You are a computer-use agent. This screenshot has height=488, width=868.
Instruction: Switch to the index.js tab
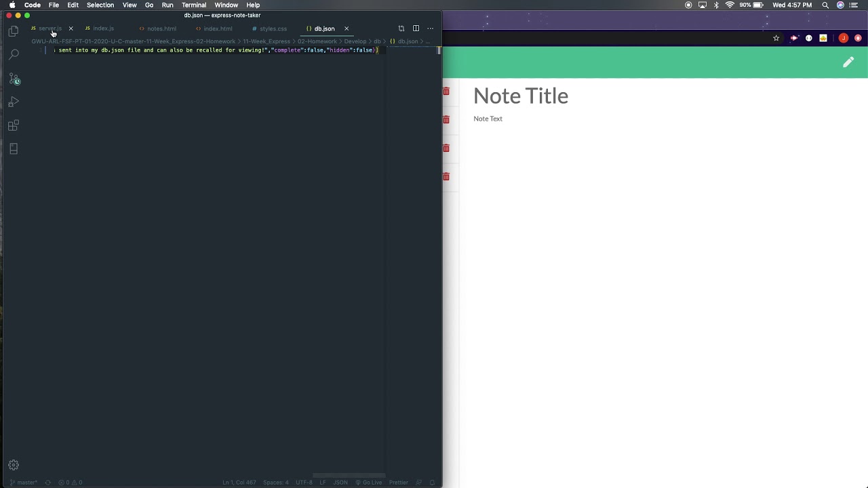tap(103, 28)
